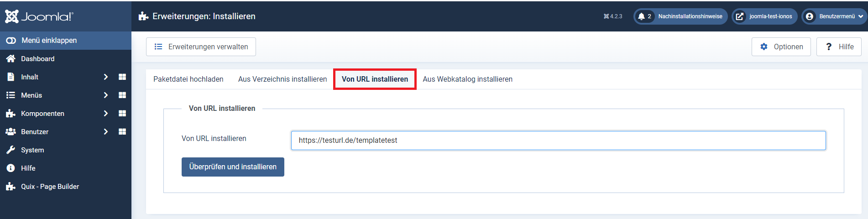868x219 pixels.
Task: Click the Benutzer users icon
Action: click(10, 131)
